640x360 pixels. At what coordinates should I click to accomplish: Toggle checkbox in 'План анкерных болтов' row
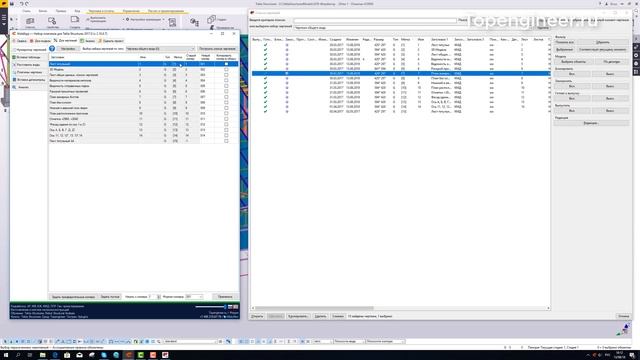(x=226, y=97)
